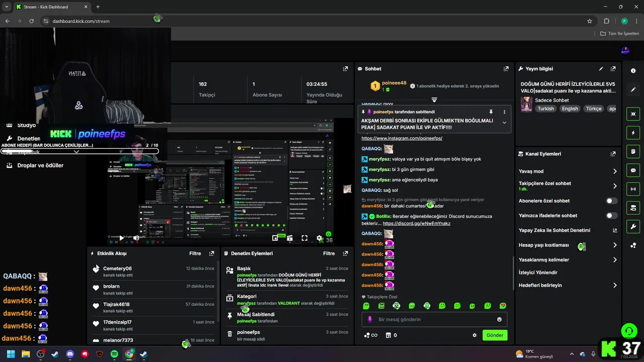Open the Windows Start menu

(11, 354)
